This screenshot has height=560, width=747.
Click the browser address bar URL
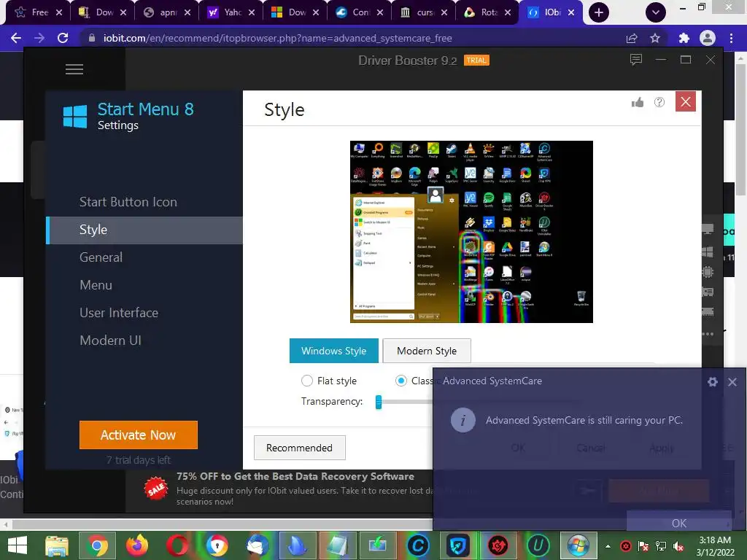tap(278, 38)
